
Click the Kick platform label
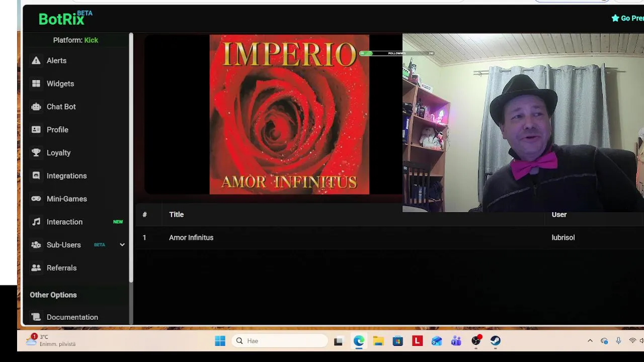click(91, 40)
